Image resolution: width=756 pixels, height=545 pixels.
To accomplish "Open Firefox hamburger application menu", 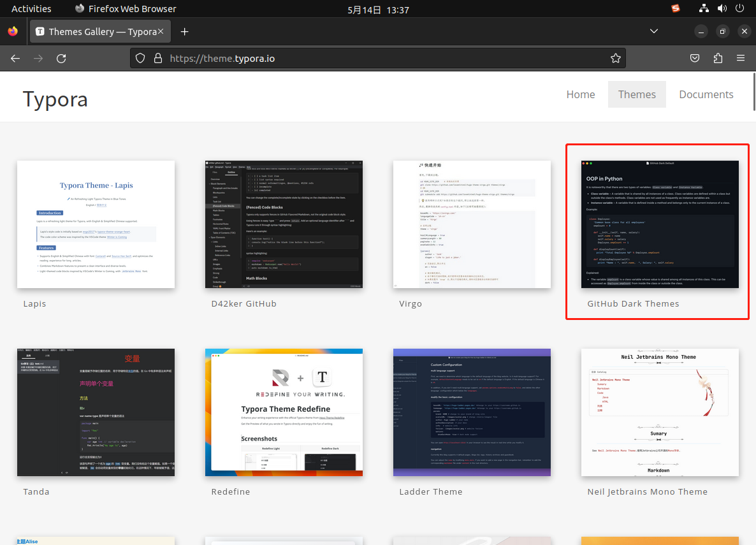I will 741,59.
